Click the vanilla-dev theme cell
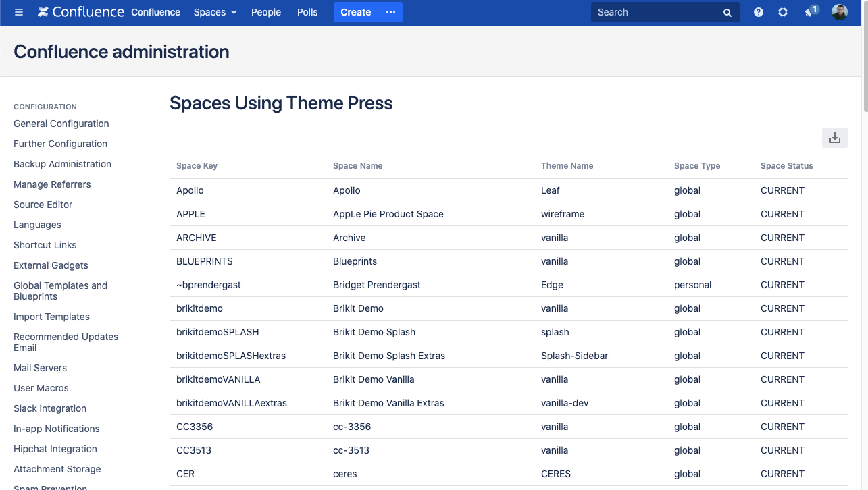The height and width of the screenshot is (490, 868). (565, 403)
